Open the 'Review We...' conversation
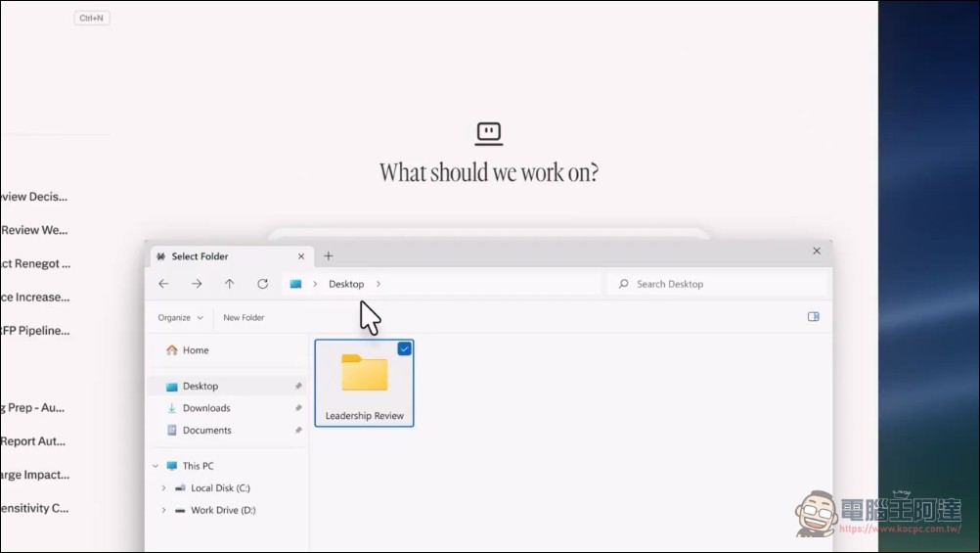 (34, 230)
